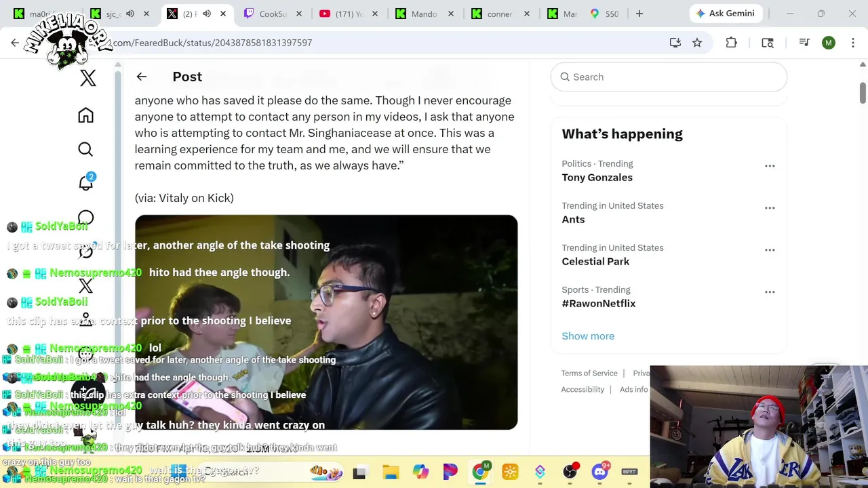Open Accessibility footer link
Image resolution: width=868 pixels, height=488 pixels.
(x=583, y=390)
